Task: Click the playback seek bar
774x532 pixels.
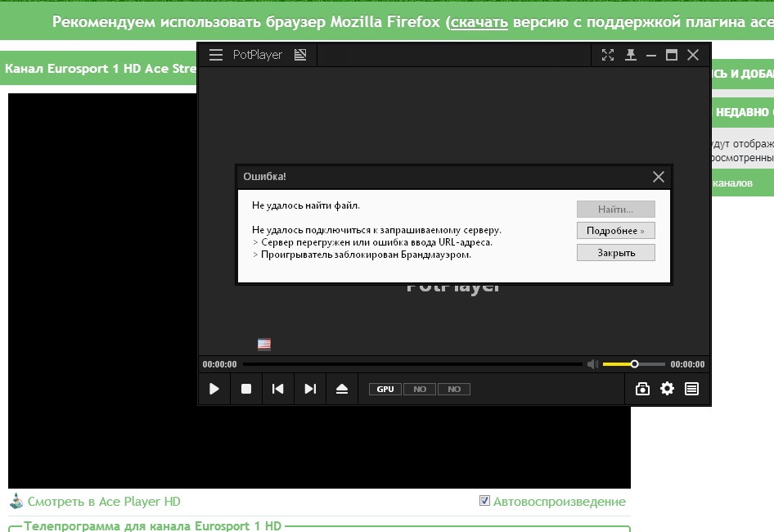Action: click(x=412, y=364)
